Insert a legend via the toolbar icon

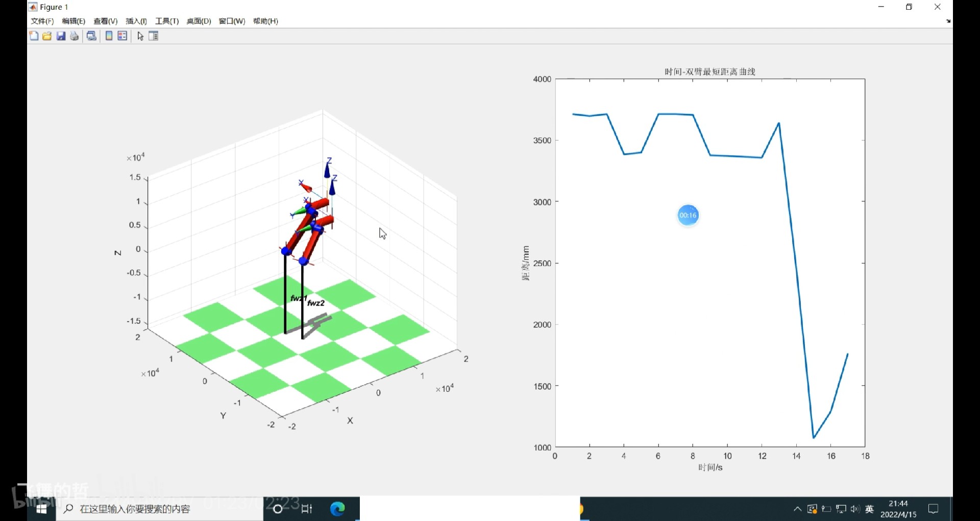(x=122, y=36)
